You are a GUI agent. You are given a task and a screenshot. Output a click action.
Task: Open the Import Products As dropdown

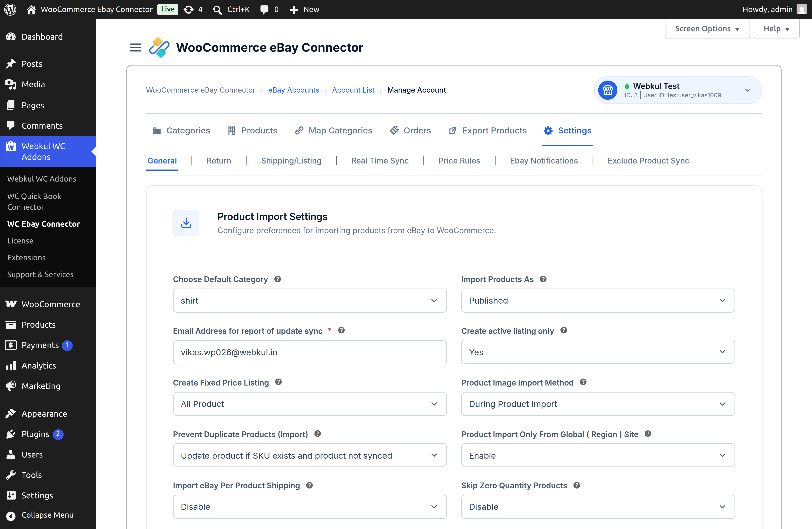598,301
